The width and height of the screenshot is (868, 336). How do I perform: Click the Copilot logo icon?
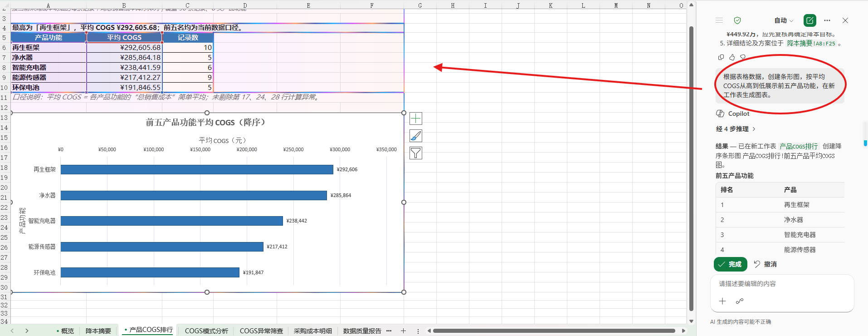720,114
